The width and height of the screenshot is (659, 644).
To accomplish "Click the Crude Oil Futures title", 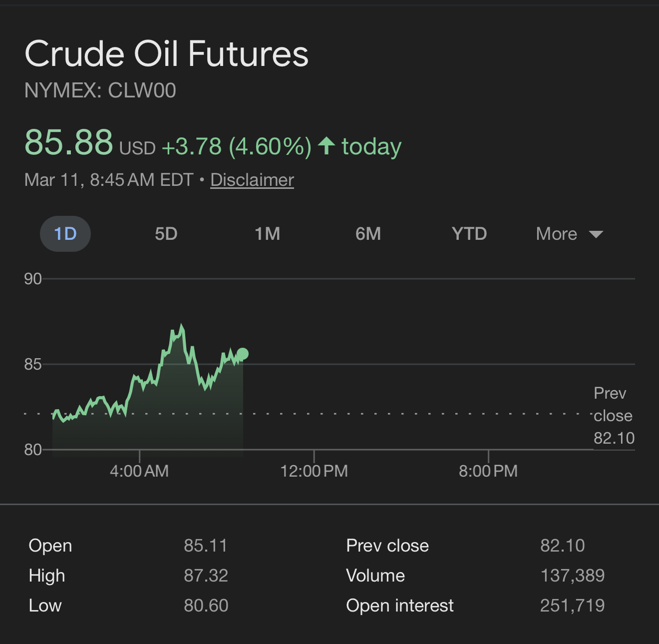I will point(167,54).
